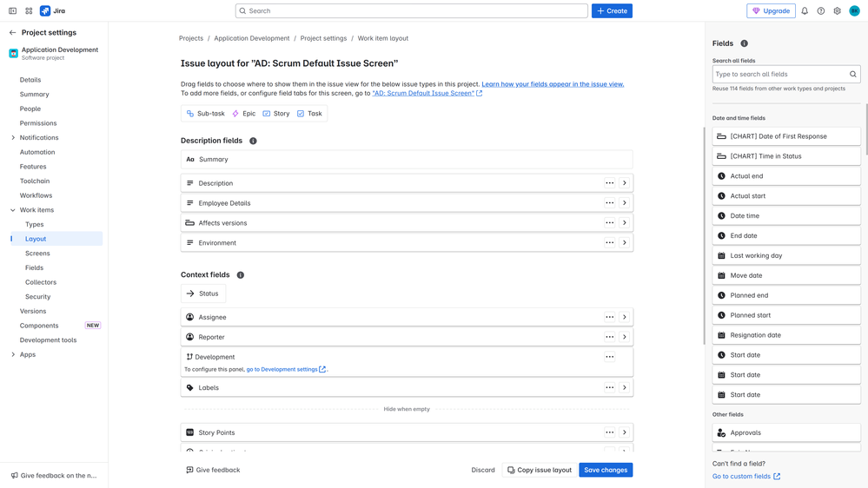Open more options for Labels field
This screenshot has width=868, height=488.
[x=609, y=388]
